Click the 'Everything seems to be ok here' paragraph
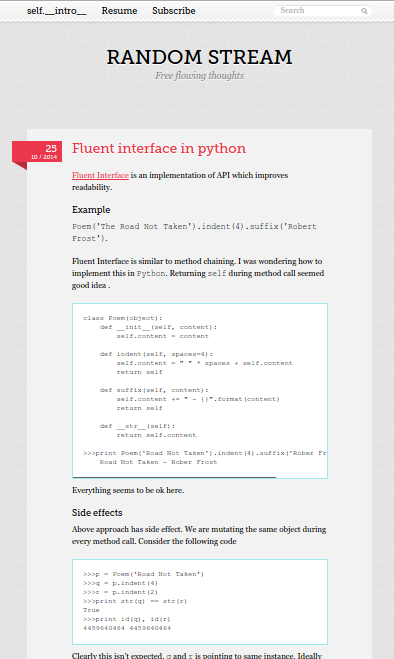Image resolution: width=394 pixels, height=659 pixels. coord(128,490)
